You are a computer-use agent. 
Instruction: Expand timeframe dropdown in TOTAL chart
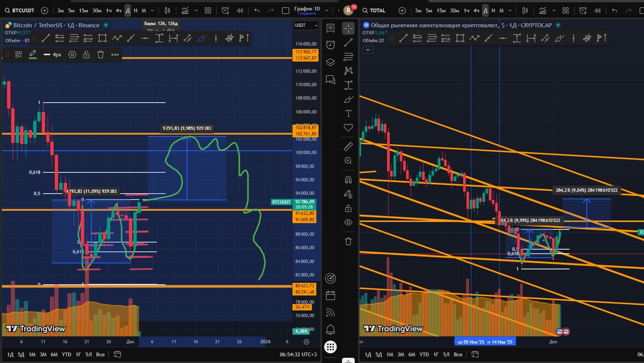[510, 10]
